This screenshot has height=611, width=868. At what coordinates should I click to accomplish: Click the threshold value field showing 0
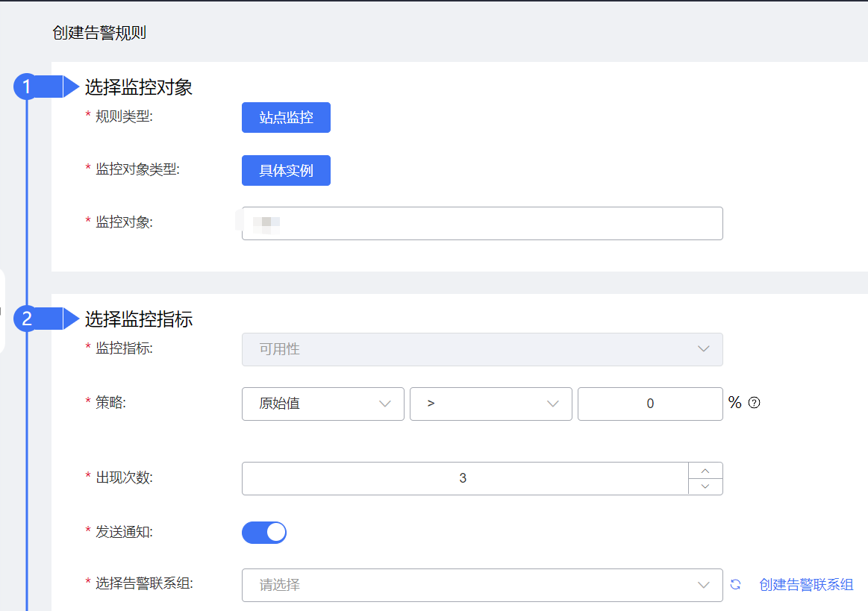click(x=649, y=404)
